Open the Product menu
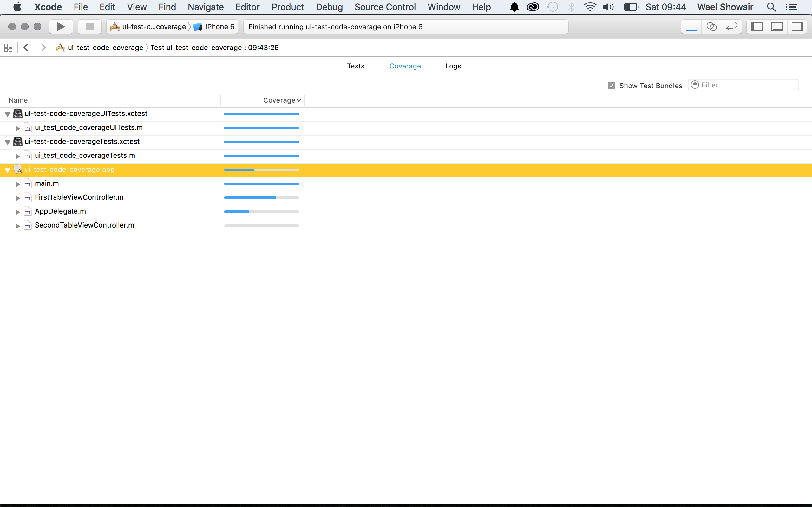This screenshot has width=812, height=507. (x=288, y=7)
